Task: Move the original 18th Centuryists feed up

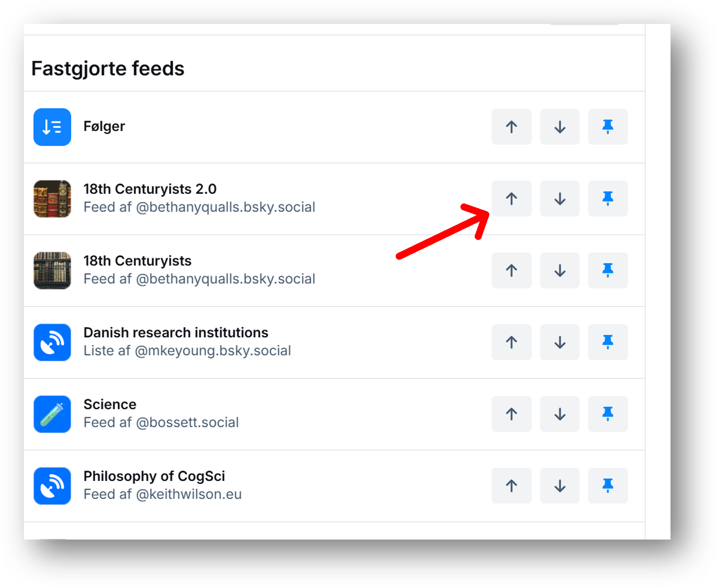Action: [x=511, y=271]
